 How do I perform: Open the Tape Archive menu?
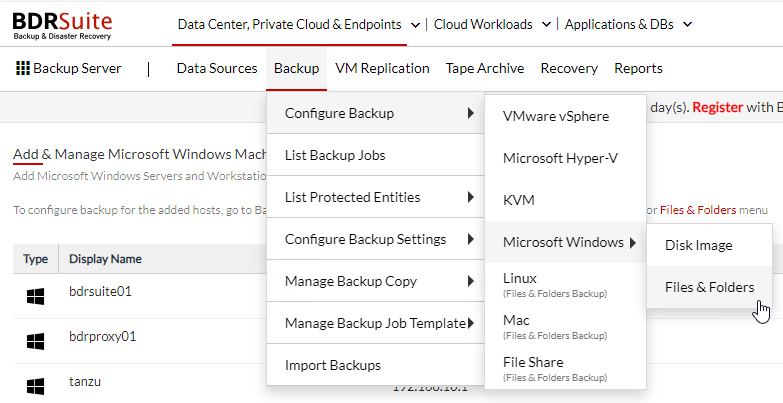pyautogui.click(x=485, y=68)
